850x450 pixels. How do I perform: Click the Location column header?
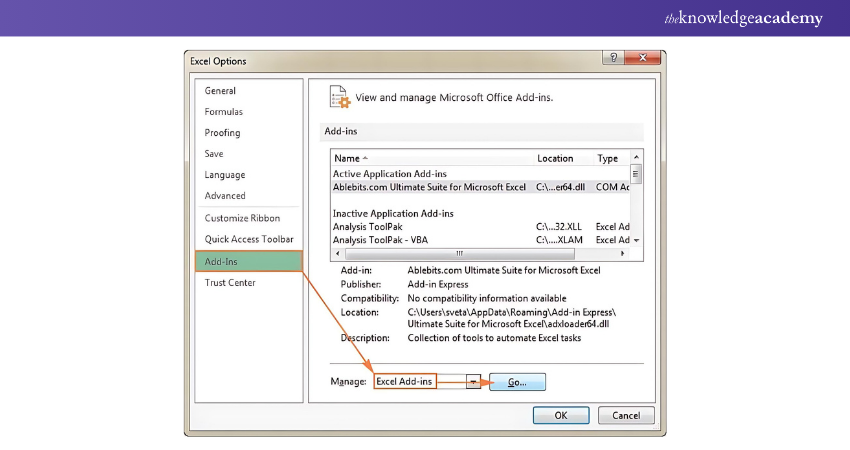coord(555,158)
